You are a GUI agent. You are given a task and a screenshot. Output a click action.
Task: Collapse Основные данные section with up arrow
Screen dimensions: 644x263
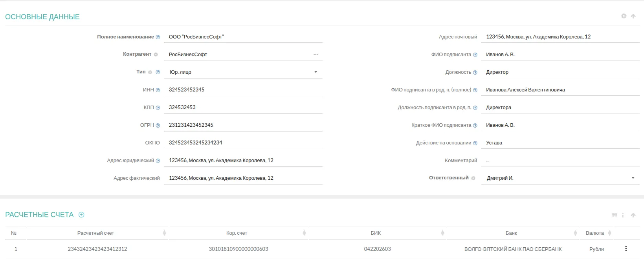pyautogui.click(x=633, y=16)
